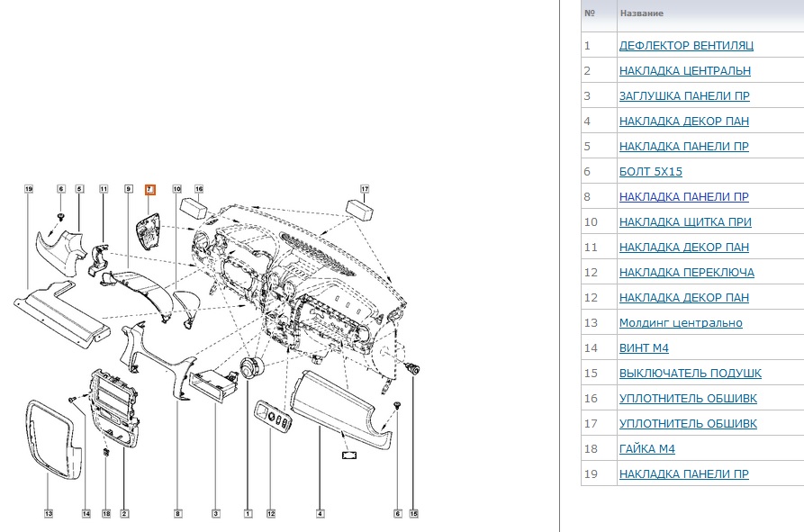Select callout number 17 in the diagram
Screen dimensions: 804x532
(x=365, y=189)
